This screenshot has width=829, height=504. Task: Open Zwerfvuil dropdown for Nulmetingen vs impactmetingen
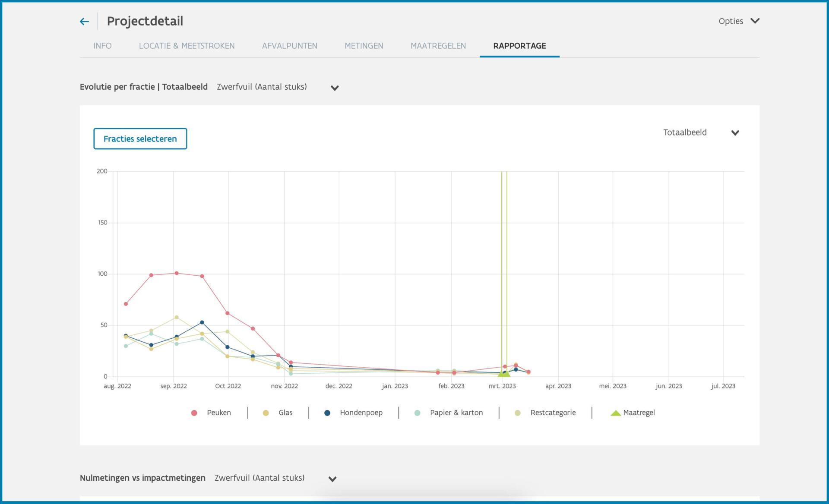point(275,478)
